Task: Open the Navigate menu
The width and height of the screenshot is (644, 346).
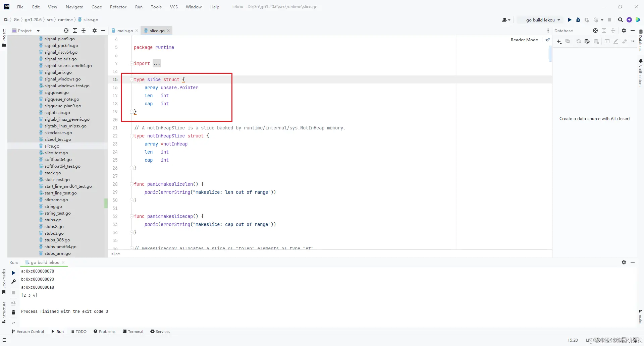Action: tap(74, 7)
